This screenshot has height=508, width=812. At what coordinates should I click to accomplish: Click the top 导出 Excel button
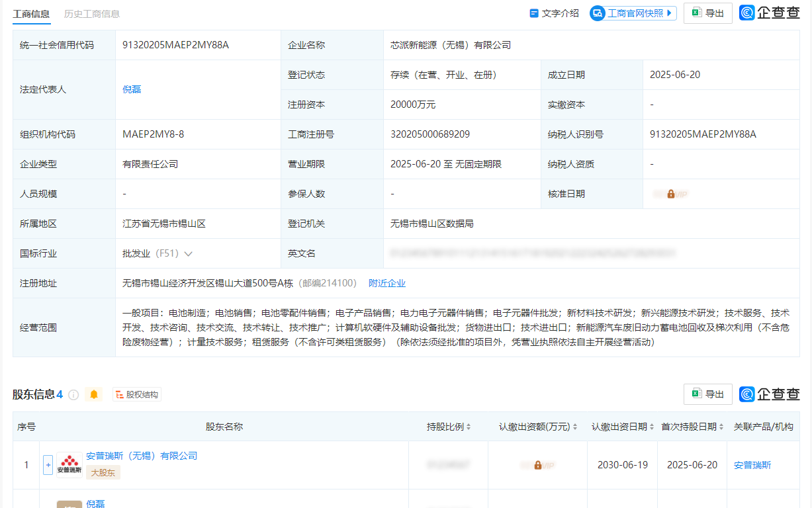pyautogui.click(x=707, y=13)
